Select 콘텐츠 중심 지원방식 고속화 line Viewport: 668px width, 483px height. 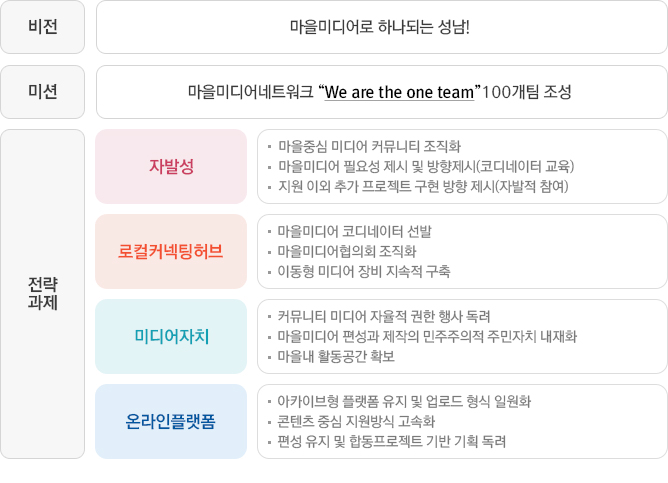356,421
